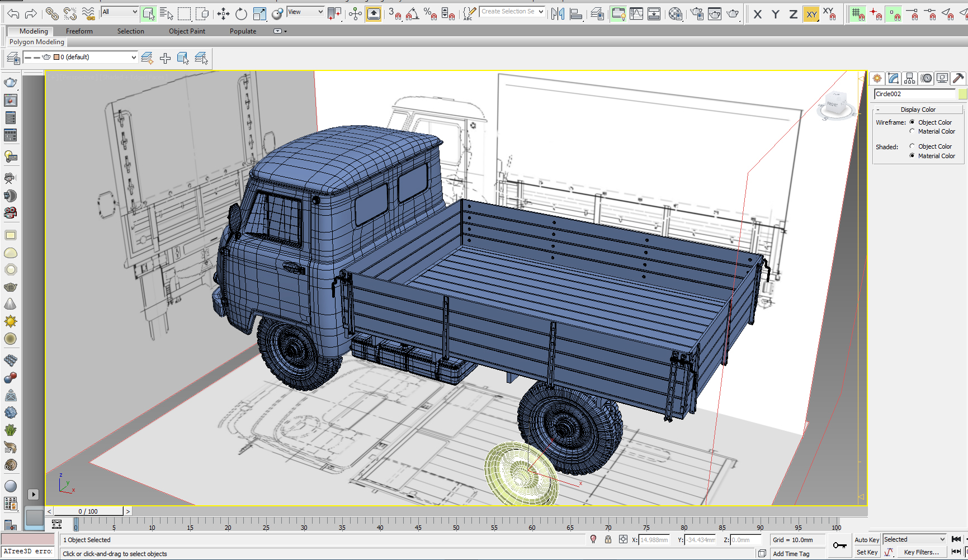
Task: Click the Add Time Tag label
Action: (x=791, y=554)
